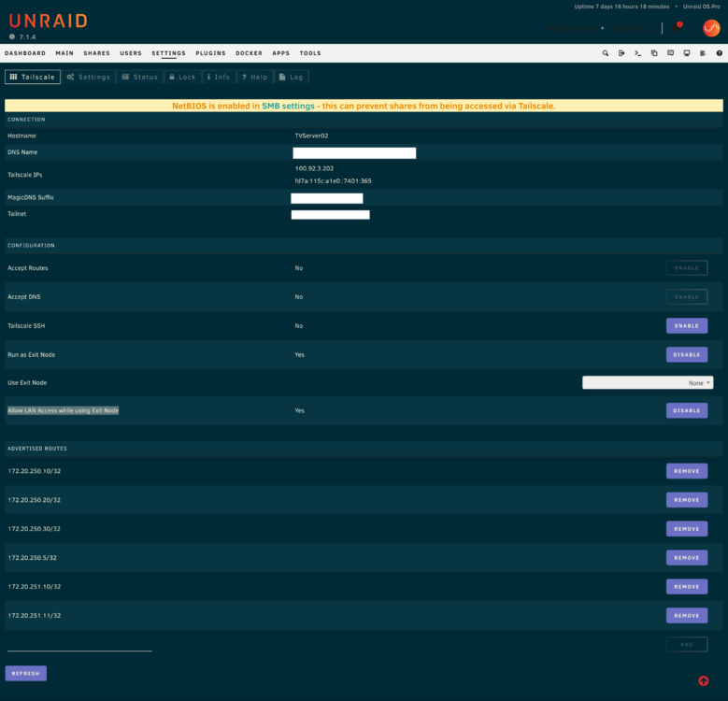This screenshot has height=701, width=728.
Task: Enable Tailscale SSH
Action: pyautogui.click(x=687, y=326)
